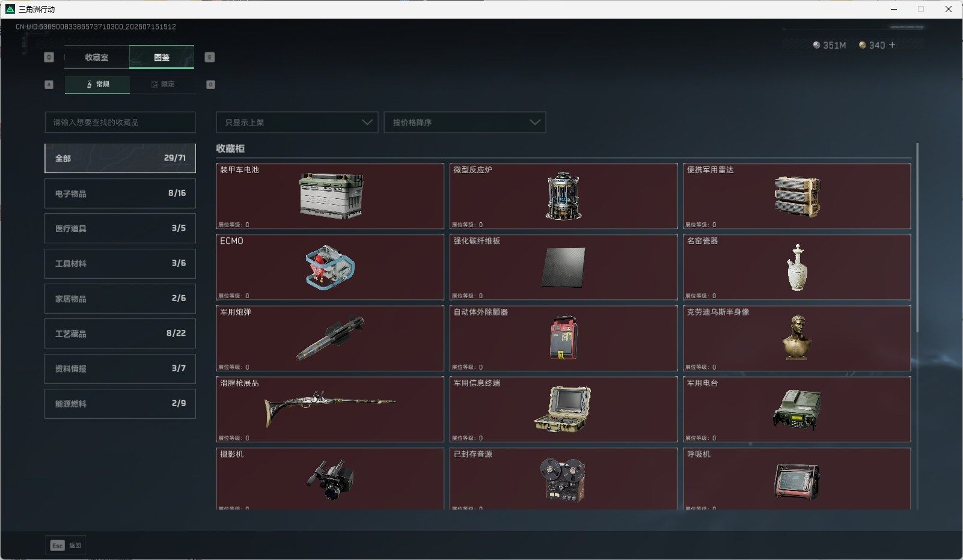
Task: Expand the 只显示上架 filter dropdown
Action: [x=297, y=122]
